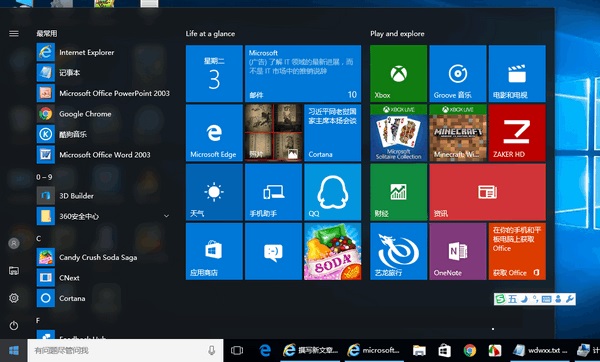
Task: Launch 3D Builder app
Action: pos(103,196)
